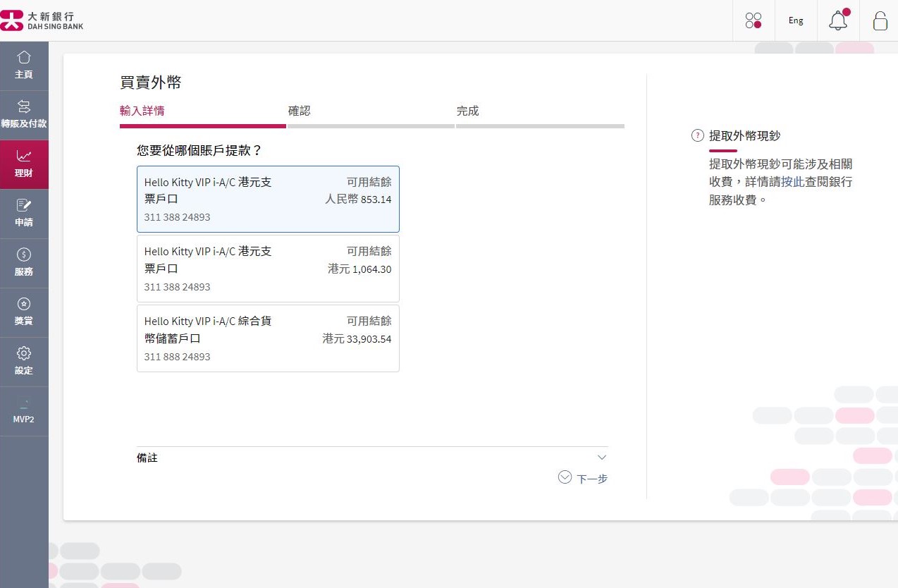Click the 確認 step tab
The image size is (898, 588).
[300, 111]
